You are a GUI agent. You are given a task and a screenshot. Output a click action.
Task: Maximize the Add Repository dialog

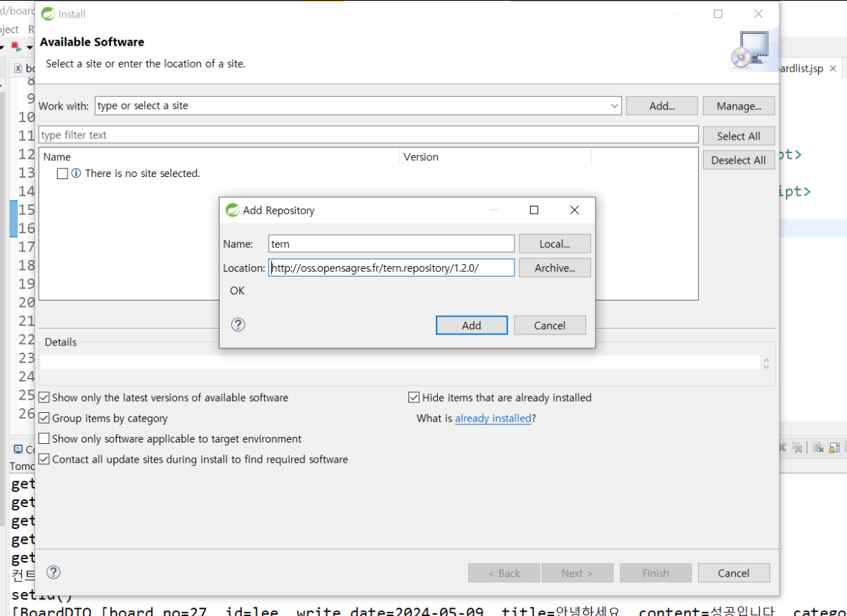click(534, 210)
